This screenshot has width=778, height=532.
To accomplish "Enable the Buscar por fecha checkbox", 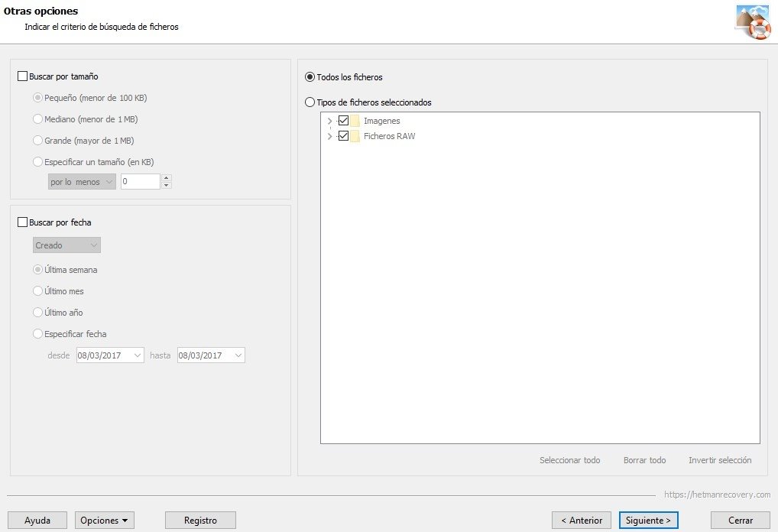I will 22,222.
